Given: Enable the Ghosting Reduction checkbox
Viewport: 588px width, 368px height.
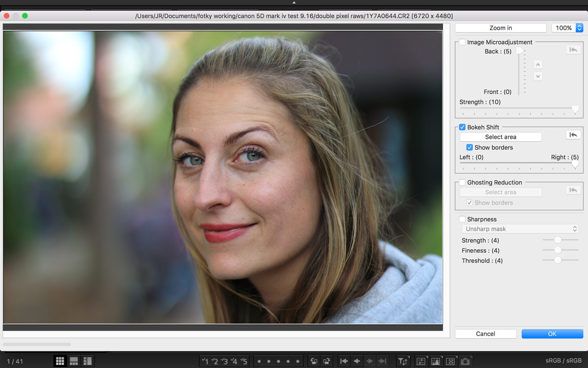Looking at the screenshot, I should click(462, 183).
